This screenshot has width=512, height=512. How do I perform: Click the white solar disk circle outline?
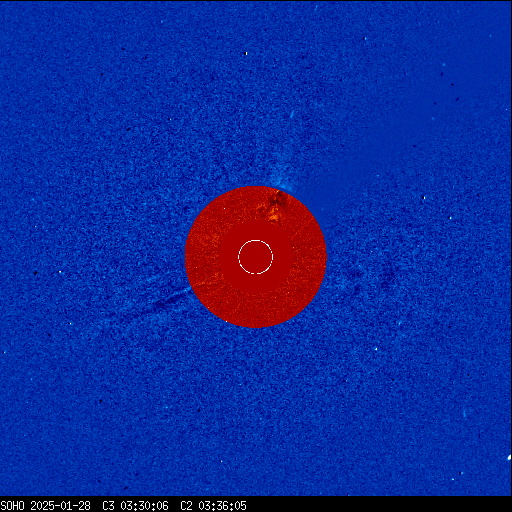256,257
